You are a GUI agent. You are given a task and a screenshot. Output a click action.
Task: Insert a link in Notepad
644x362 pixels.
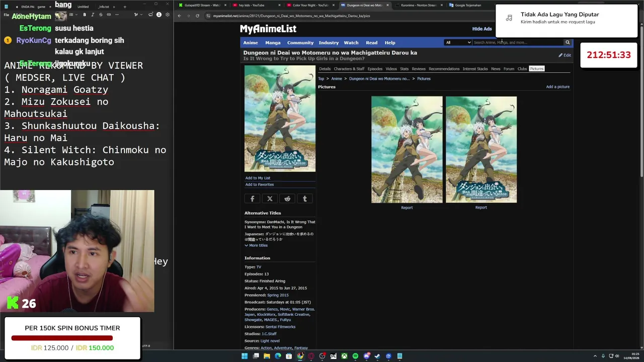109,15
